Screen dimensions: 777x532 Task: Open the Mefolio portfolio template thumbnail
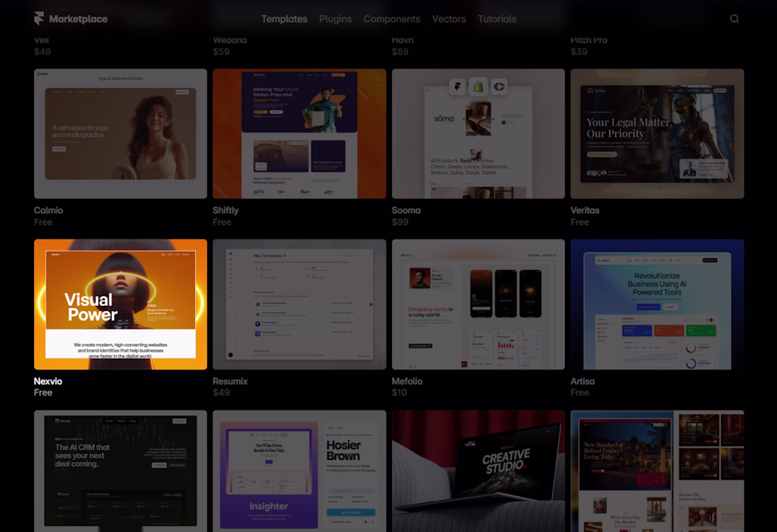coord(478,305)
